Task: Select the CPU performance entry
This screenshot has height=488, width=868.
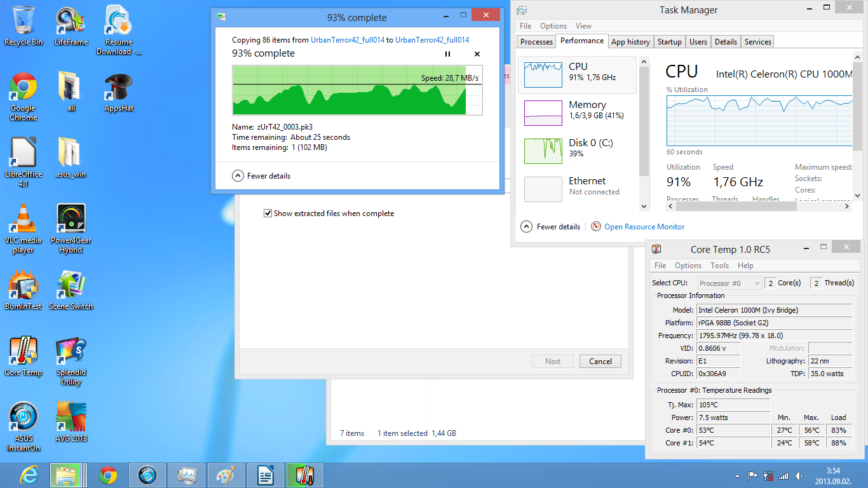Action: coord(578,74)
